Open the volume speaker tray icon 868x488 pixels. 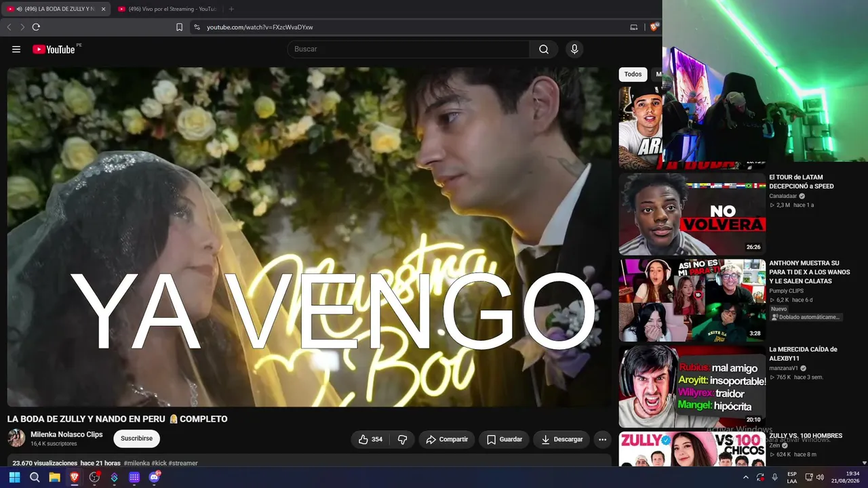point(820,477)
